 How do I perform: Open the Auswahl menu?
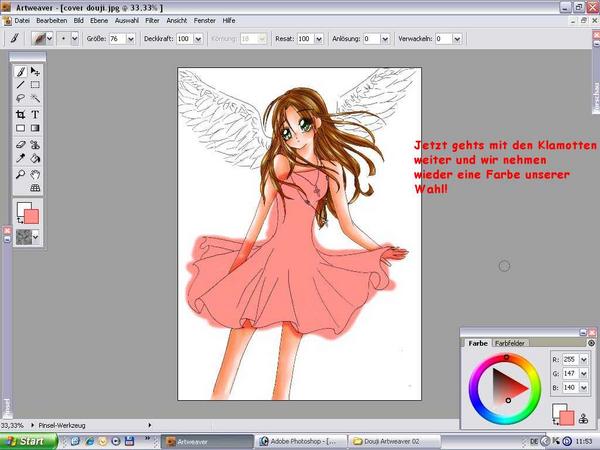[127, 21]
